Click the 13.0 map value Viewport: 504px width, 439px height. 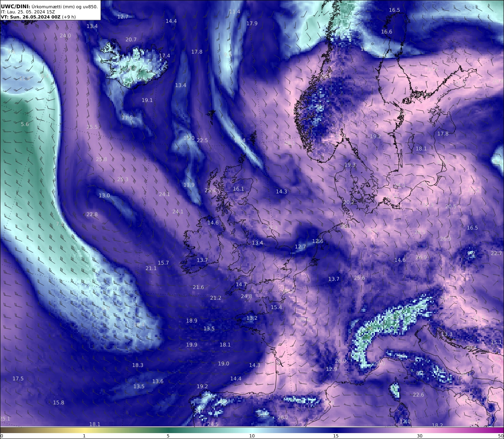pyautogui.click(x=104, y=195)
